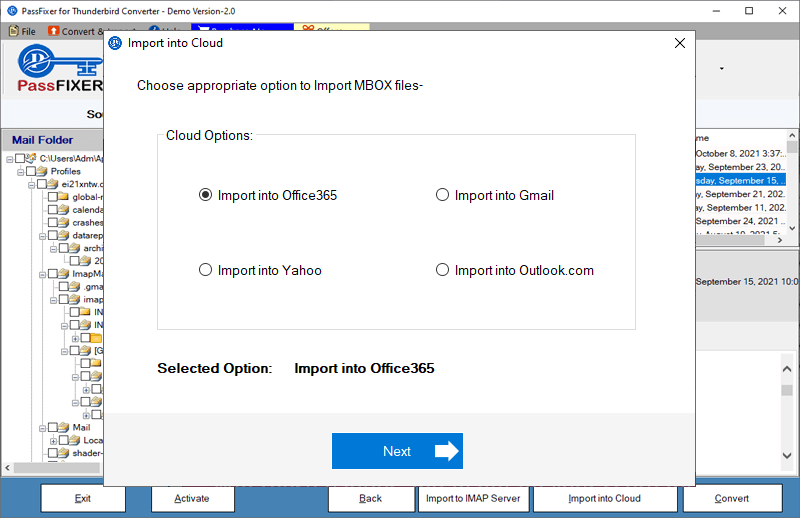The image size is (800, 518).
Task: Click the root C:\Users drive icon
Action: click(x=31, y=158)
